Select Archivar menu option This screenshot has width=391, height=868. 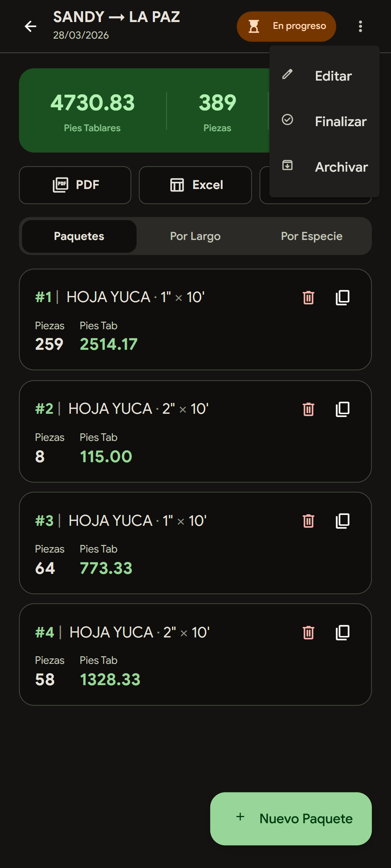tap(324, 167)
